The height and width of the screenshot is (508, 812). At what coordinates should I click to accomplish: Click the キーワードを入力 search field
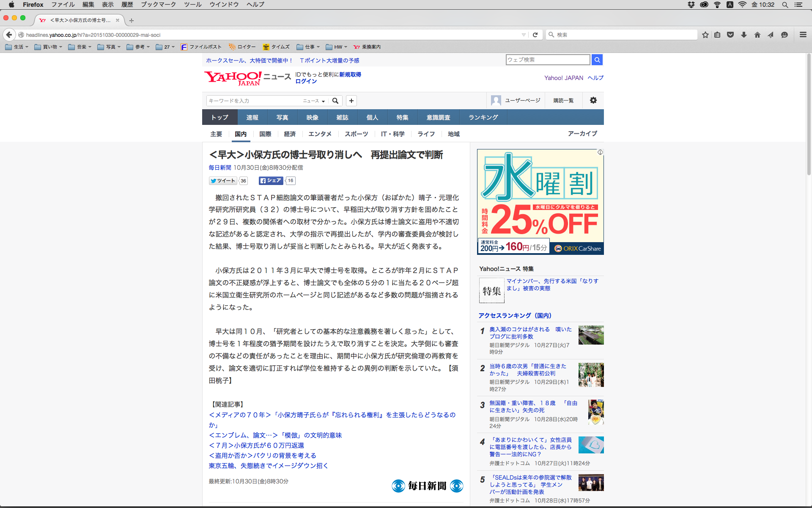[253, 101]
